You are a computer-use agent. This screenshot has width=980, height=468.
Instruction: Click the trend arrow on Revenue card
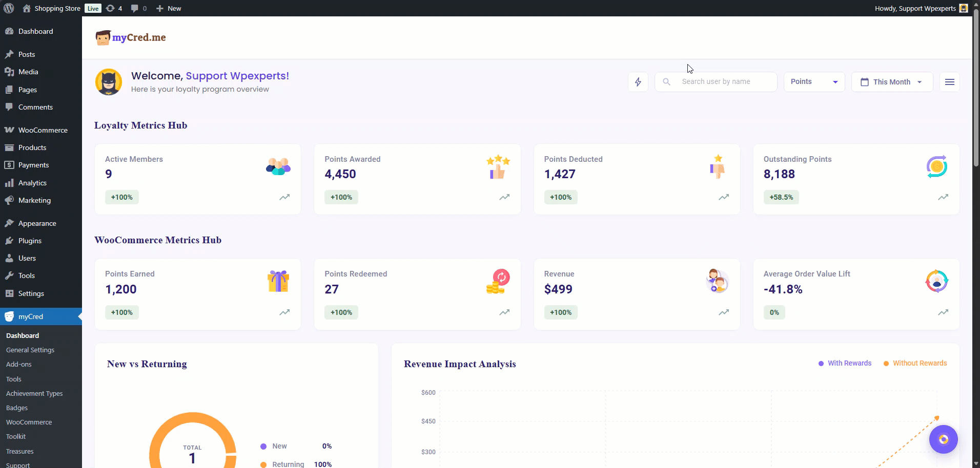click(x=723, y=312)
